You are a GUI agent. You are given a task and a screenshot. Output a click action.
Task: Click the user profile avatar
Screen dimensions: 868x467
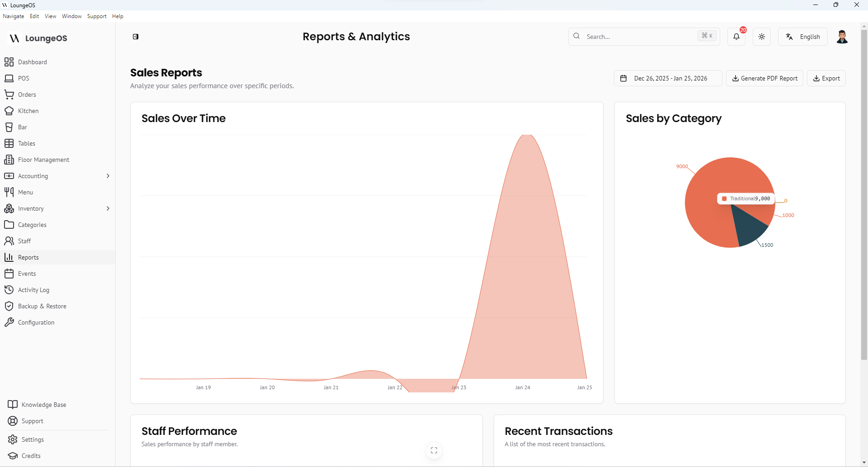point(842,37)
